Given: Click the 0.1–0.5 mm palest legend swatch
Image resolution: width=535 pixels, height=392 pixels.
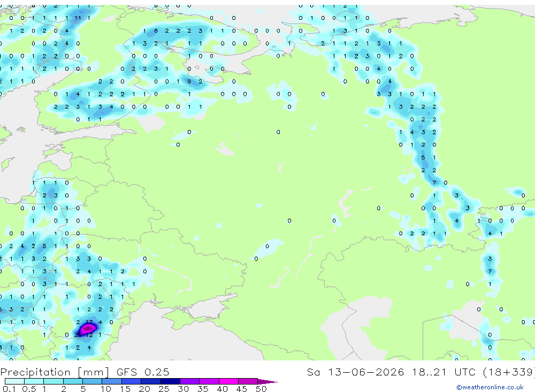Looking at the screenshot, I should coord(14,381).
